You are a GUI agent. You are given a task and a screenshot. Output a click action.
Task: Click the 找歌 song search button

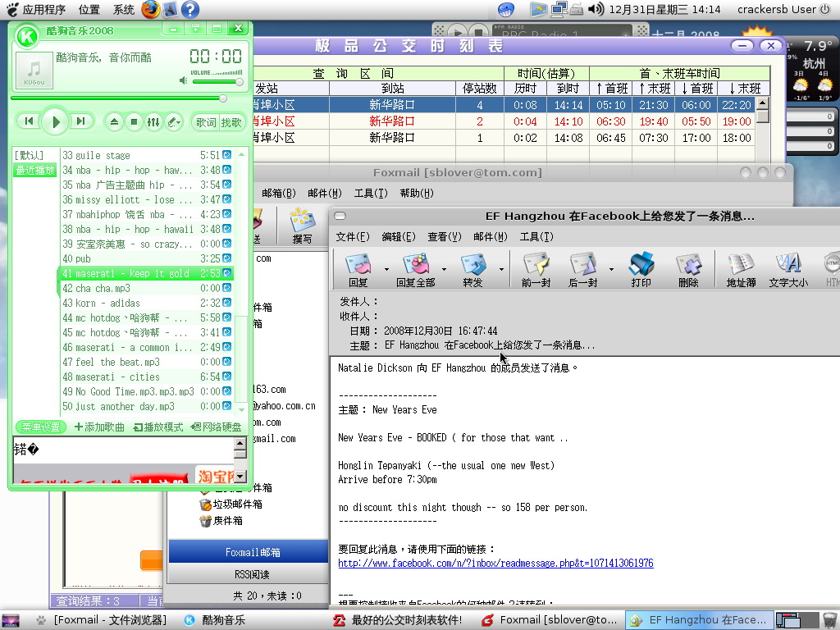point(231,122)
